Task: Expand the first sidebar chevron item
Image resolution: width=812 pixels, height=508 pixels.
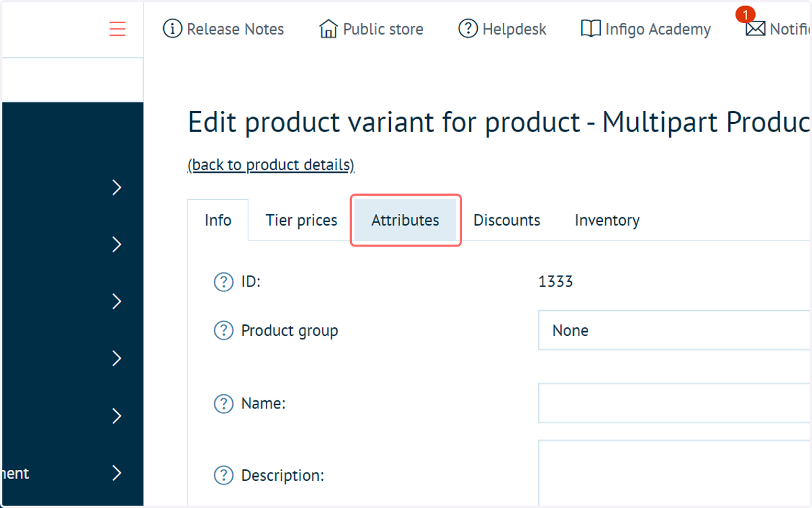Action: 117,188
